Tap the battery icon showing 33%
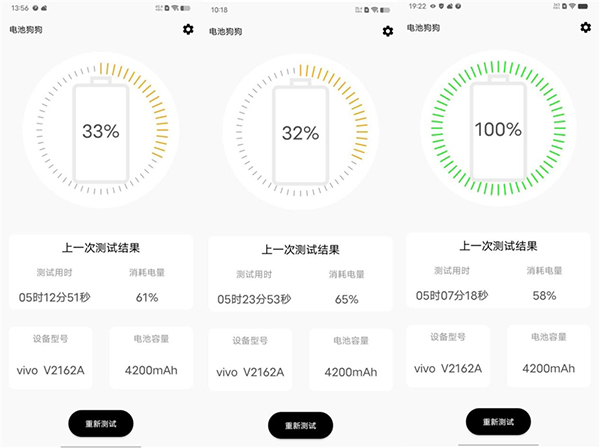Image resolution: width=600 pixels, height=448 pixels. pos(100,132)
